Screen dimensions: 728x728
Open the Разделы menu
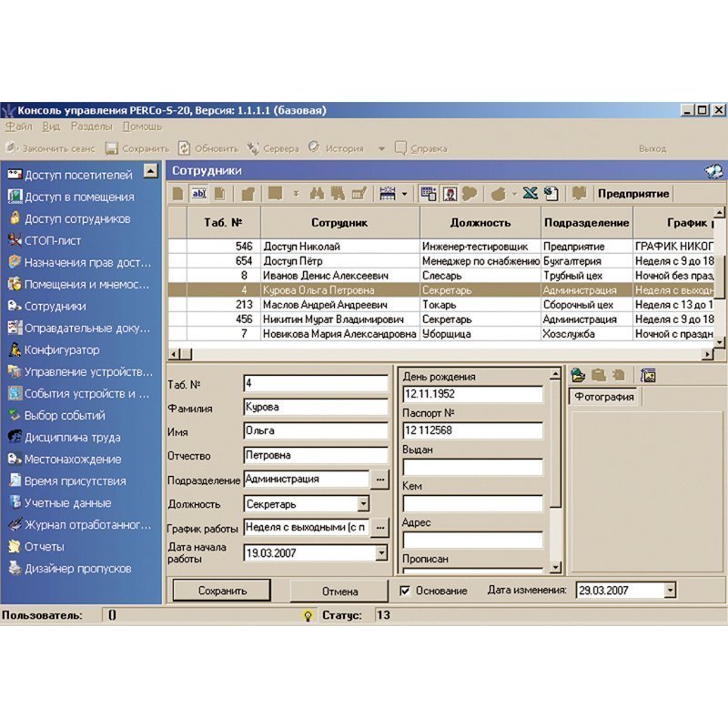tap(92, 126)
